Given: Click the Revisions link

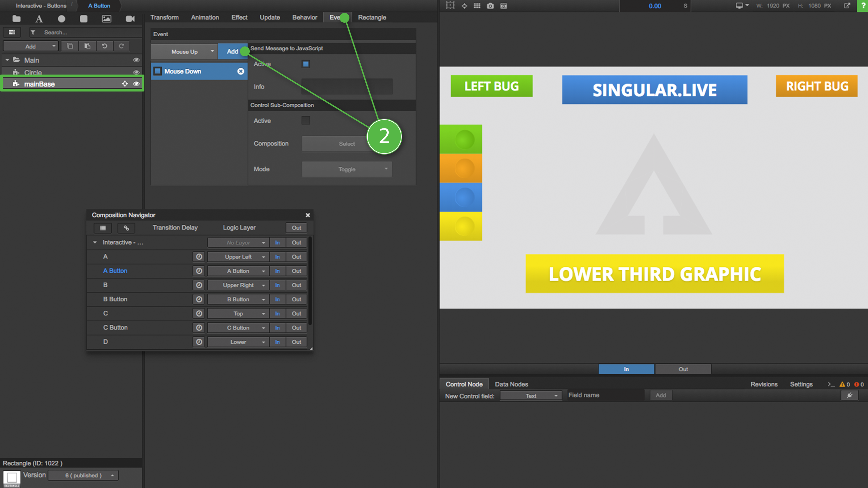Looking at the screenshot, I should click(x=764, y=384).
